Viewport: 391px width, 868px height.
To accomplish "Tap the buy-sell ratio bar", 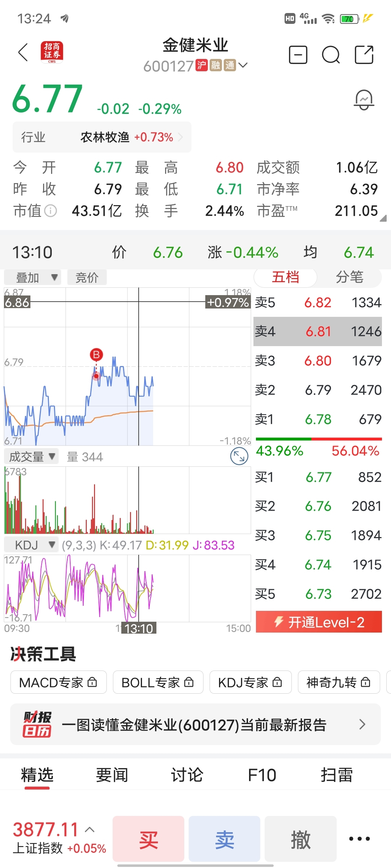I will 319,439.
